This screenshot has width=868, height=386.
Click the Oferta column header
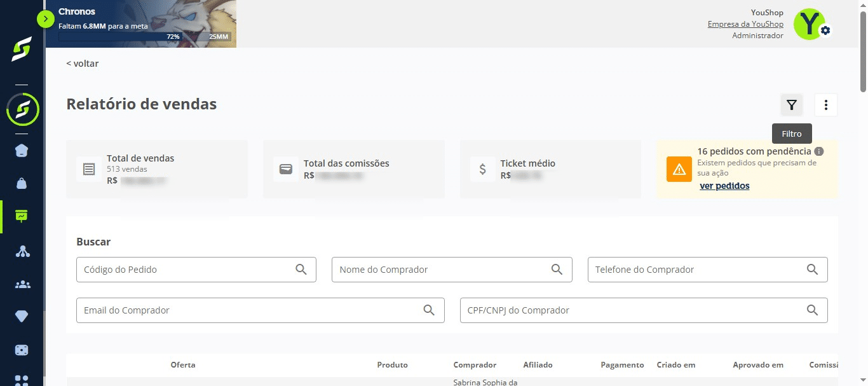click(183, 365)
